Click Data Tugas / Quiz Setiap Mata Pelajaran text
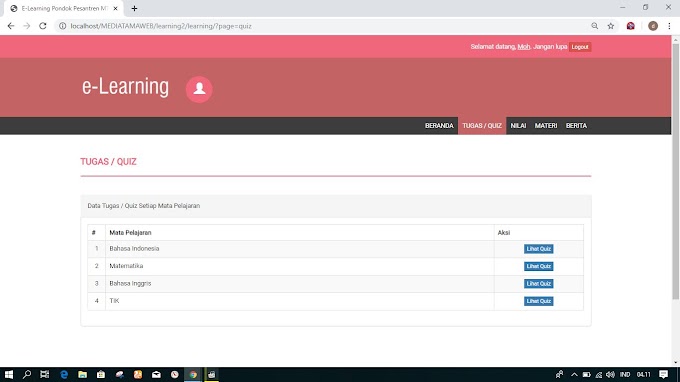The image size is (680, 382). click(144, 206)
